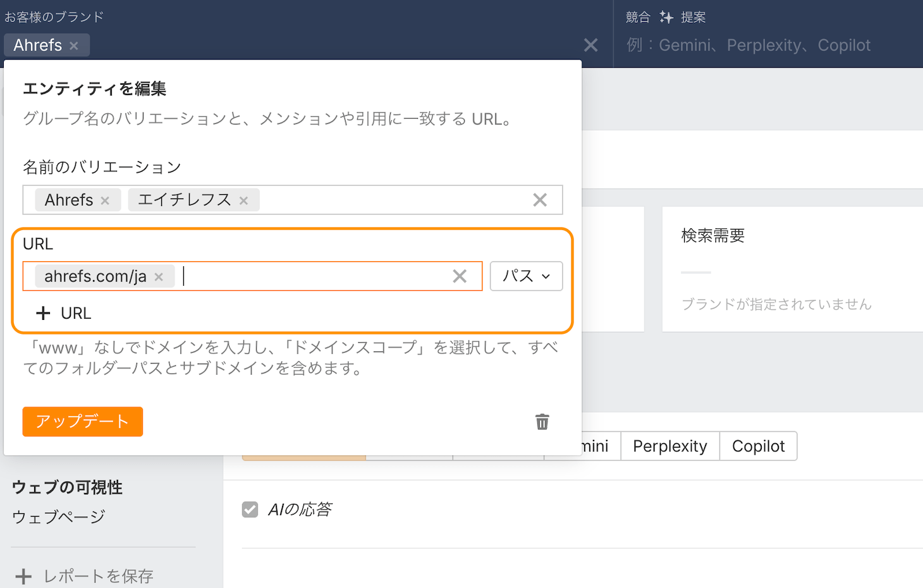Screen dimensions: 923x588
Task: Click the 提案 suggestion link
Action: click(693, 17)
